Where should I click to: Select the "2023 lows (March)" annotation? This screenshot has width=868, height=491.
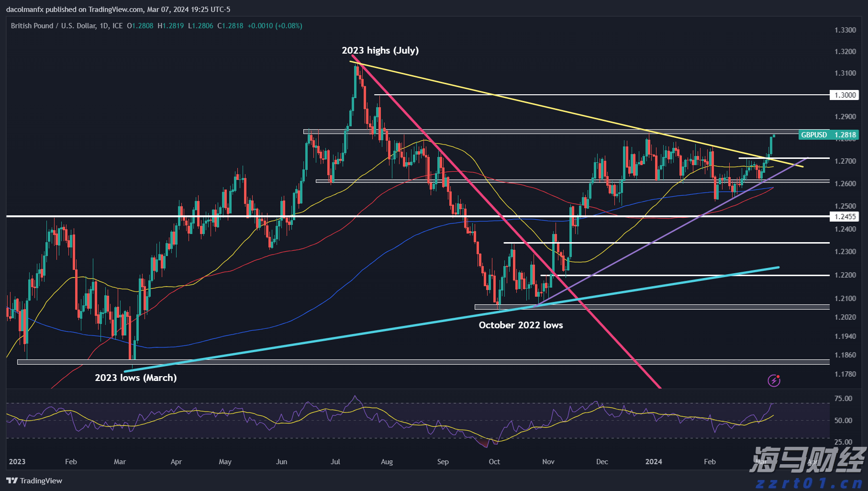tap(135, 378)
